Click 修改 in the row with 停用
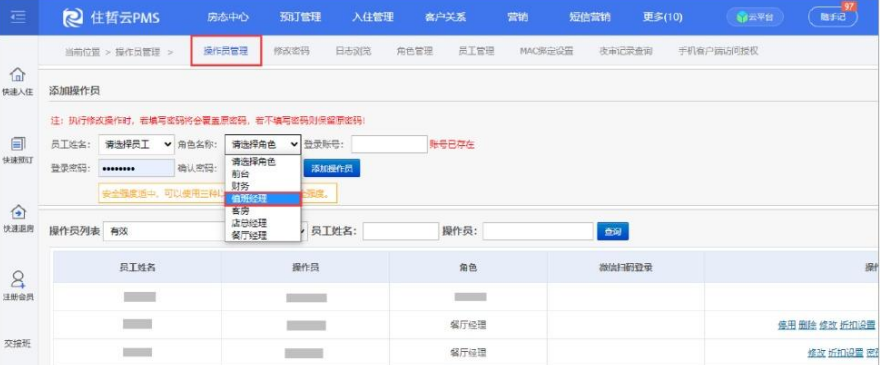Image resolution: width=880 pixels, height=365 pixels. point(828,325)
